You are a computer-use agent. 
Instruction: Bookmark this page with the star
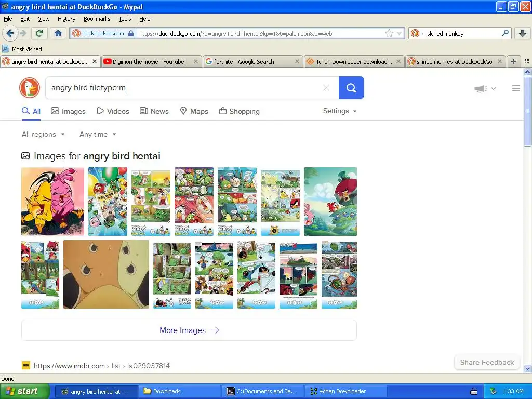click(x=389, y=33)
